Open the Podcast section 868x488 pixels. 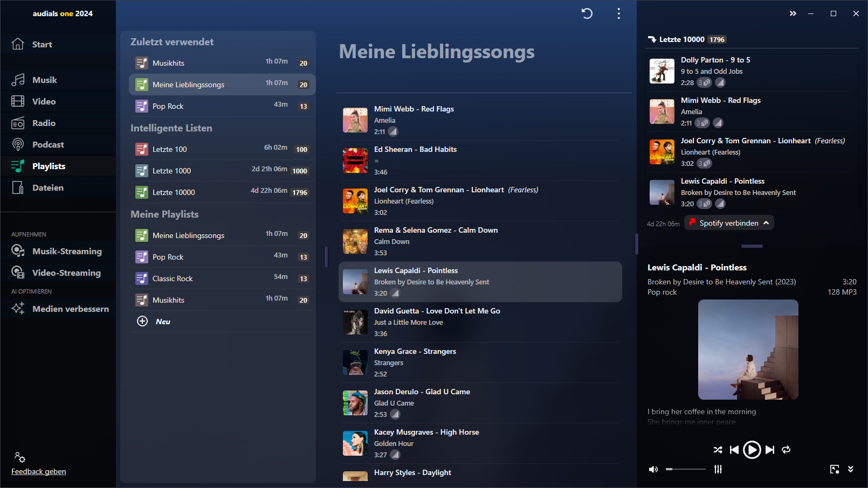click(58, 144)
